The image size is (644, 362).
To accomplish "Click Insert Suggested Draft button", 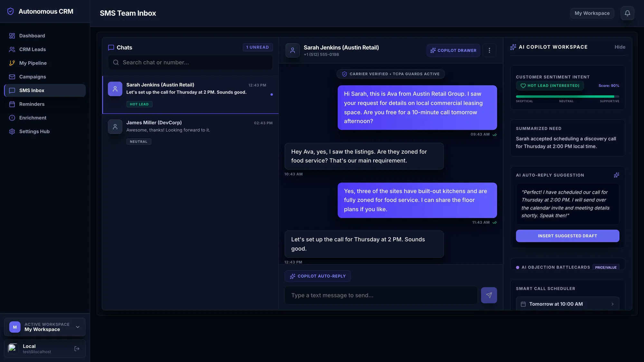I will coord(567,236).
